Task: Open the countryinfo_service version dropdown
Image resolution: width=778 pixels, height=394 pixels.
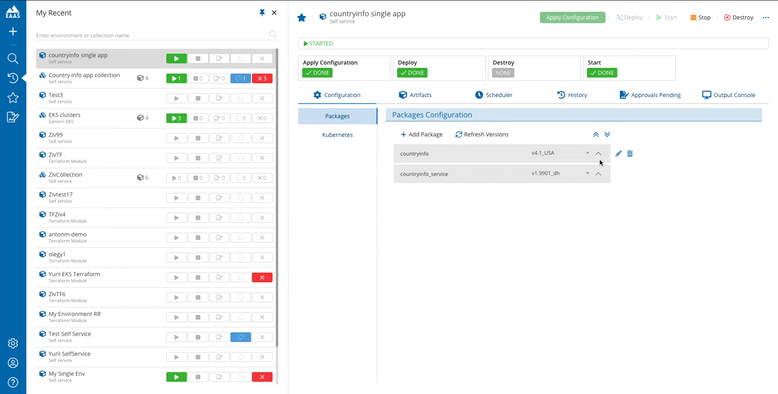Action: (x=587, y=173)
